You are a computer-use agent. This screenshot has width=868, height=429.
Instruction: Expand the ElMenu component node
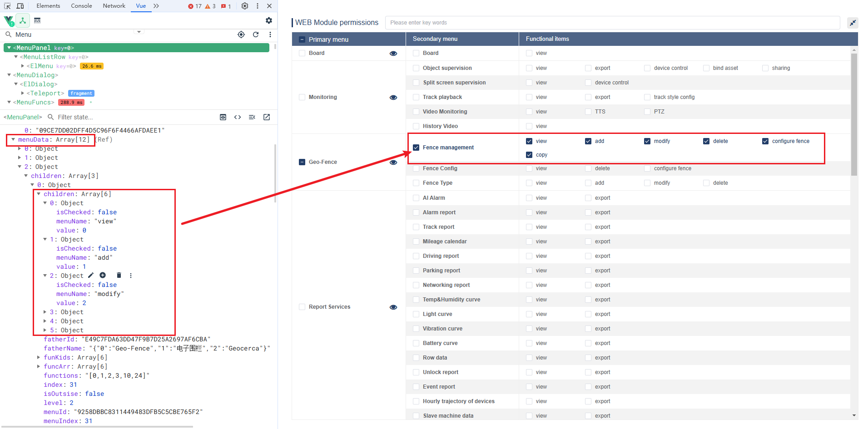(23, 66)
